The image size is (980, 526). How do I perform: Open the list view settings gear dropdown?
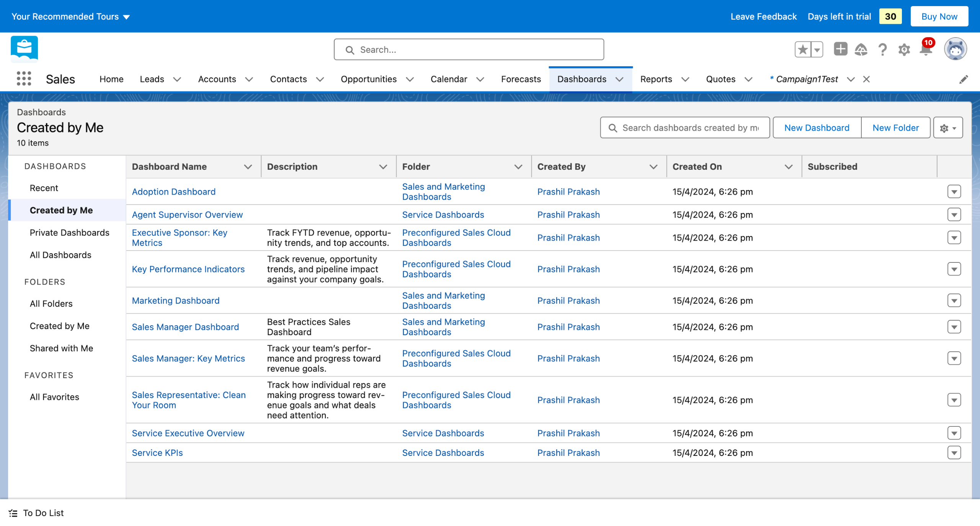point(948,128)
